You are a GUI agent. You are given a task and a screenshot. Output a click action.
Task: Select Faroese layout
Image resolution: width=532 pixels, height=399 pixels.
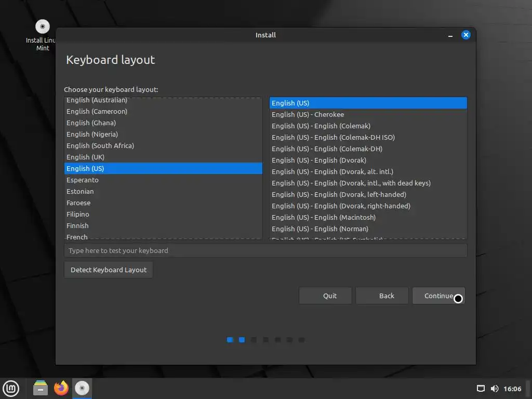coord(163,203)
